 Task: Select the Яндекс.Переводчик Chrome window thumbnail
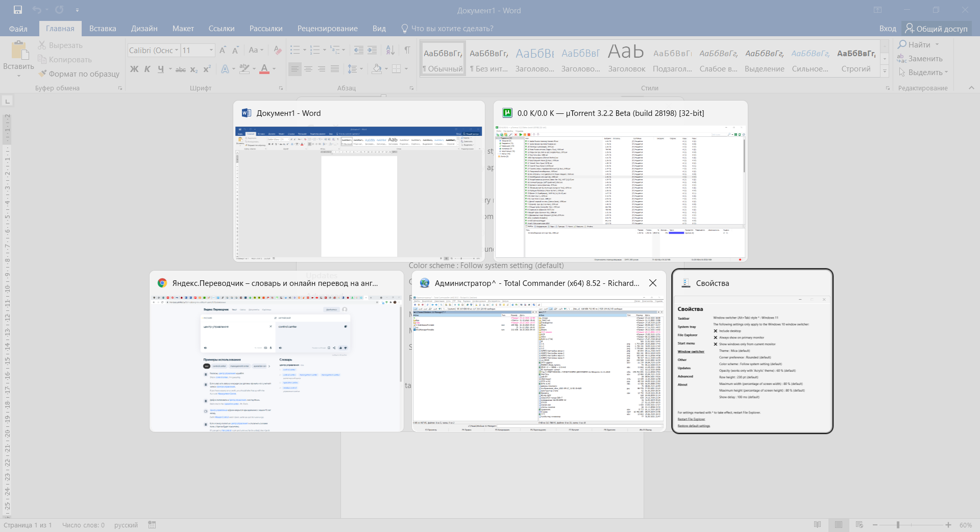pyautogui.click(x=277, y=351)
